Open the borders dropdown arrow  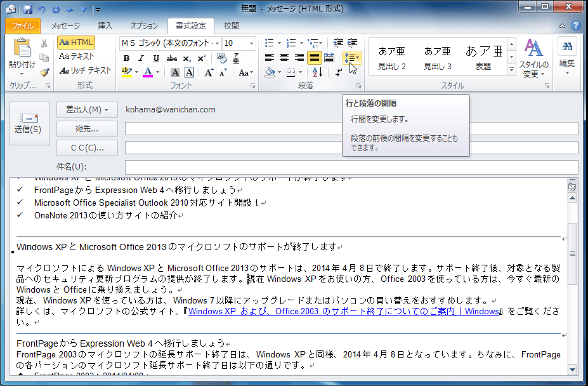pyautogui.click(x=301, y=72)
